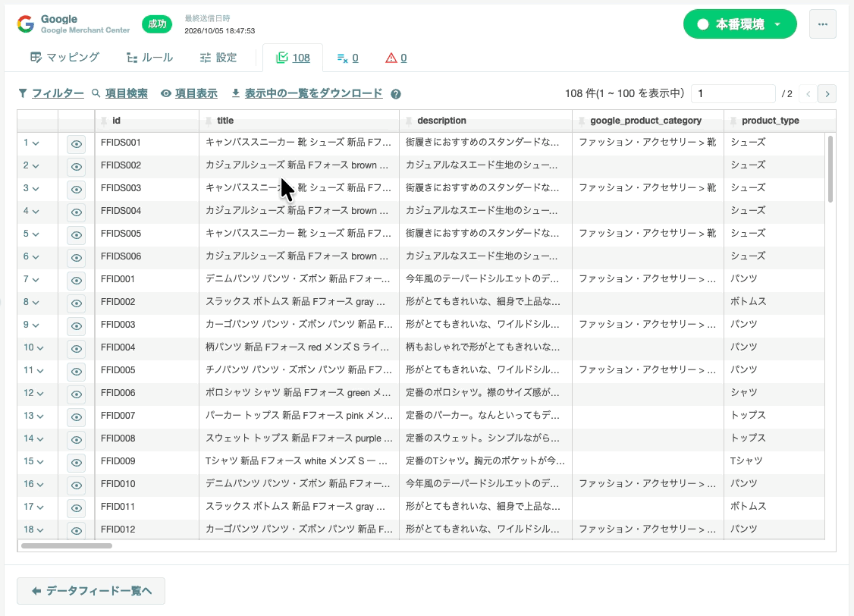This screenshot has width=854, height=616.
Task: Switch to the ルール tab
Action: (149, 58)
